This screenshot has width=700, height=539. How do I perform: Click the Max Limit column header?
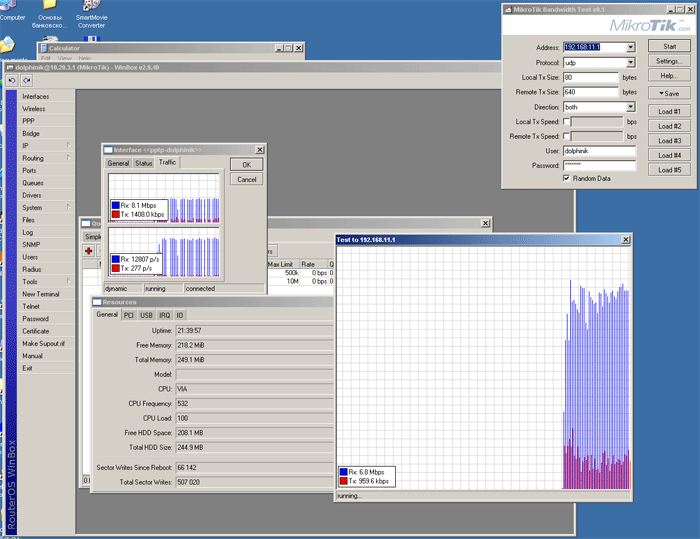tap(283, 264)
